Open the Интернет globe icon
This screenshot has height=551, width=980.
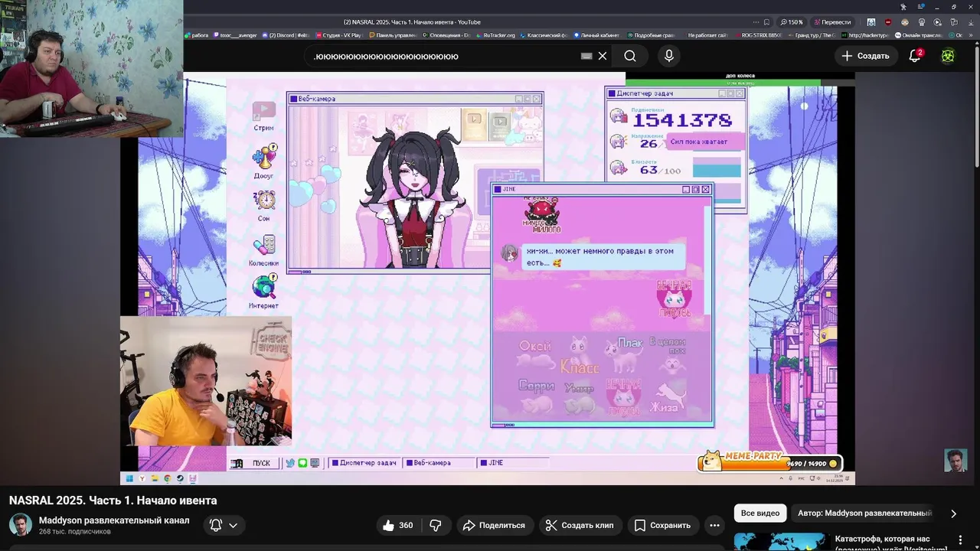click(x=263, y=292)
